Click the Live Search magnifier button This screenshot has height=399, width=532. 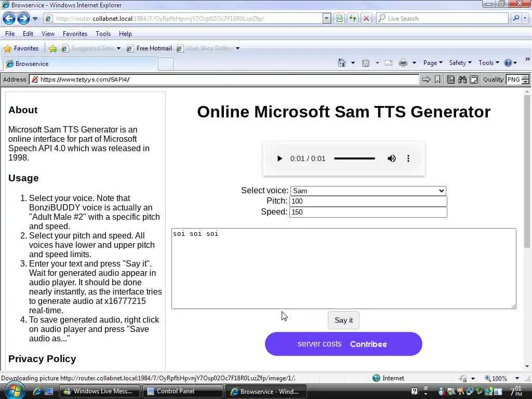516,18
